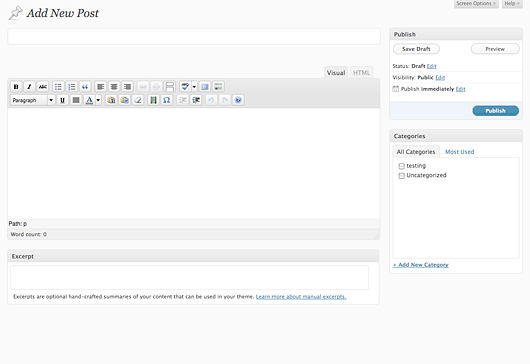Viewport: 530px width, 364px height.
Task: Check the Uncategorized category checkbox
Action: [x=402, y=176]
